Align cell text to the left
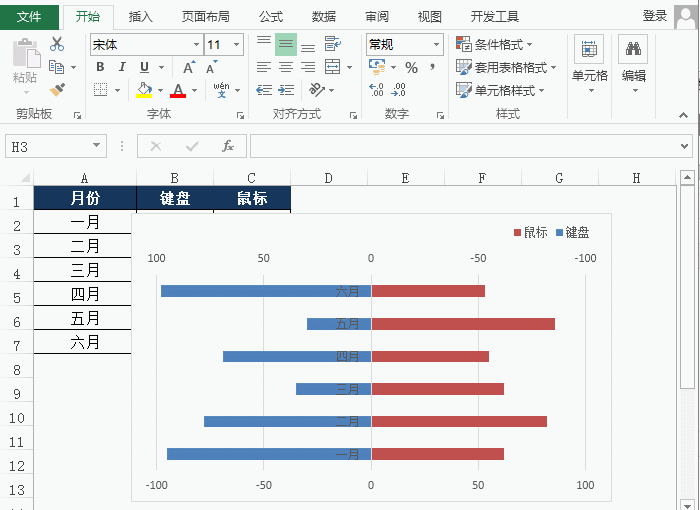This screenshot has width=700, height=510. [x=264, y=67]
